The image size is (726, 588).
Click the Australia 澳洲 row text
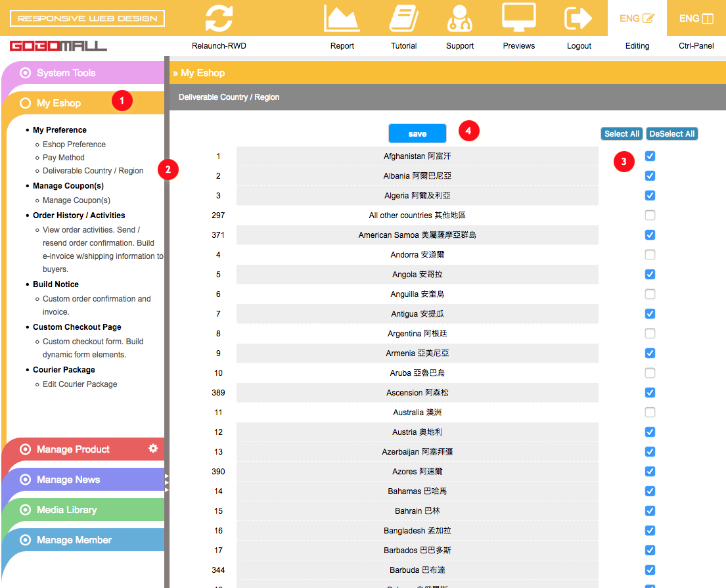pos(417,412)
